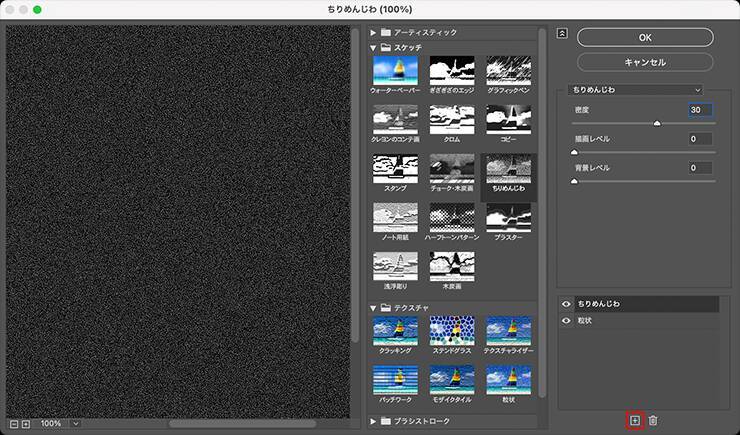The height and width of the screenshot is (435, 740).
Task: Click the zoom in plus icon
Action: click(x=26, y=423)
